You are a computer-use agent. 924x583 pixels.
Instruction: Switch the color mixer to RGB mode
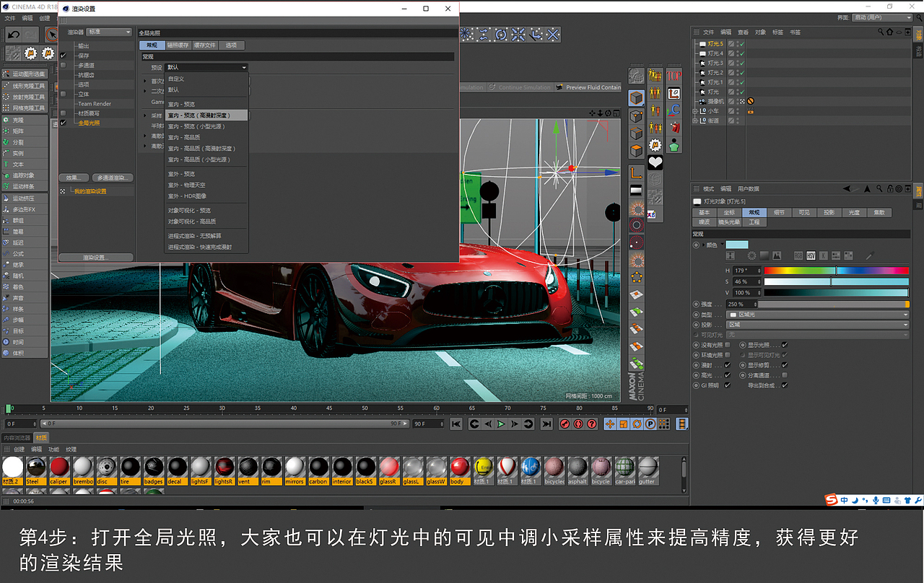(x=798, y=255)
